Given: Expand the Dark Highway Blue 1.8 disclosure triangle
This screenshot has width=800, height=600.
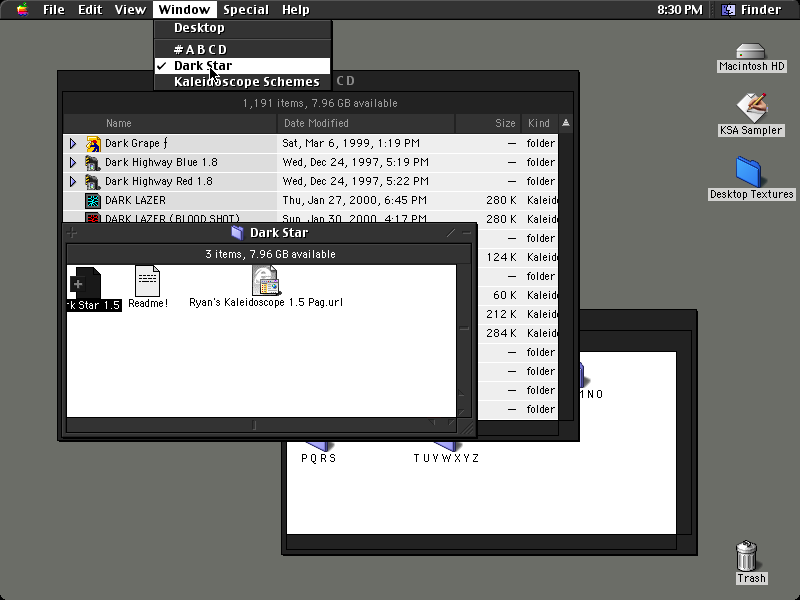Looking at the screenshot, I should click(x=73, y=163).
